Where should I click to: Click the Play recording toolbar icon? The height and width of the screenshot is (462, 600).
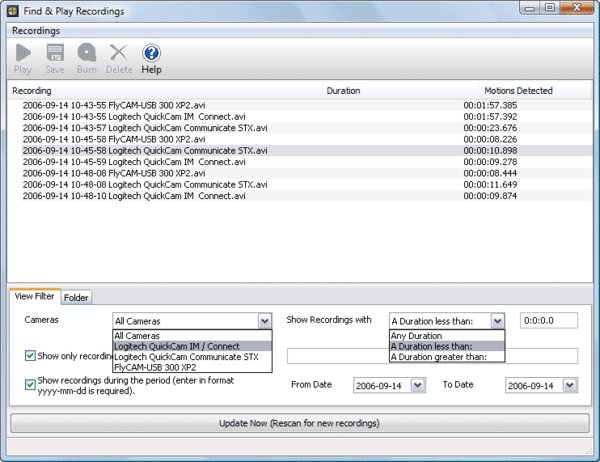[x=23, y=53]
